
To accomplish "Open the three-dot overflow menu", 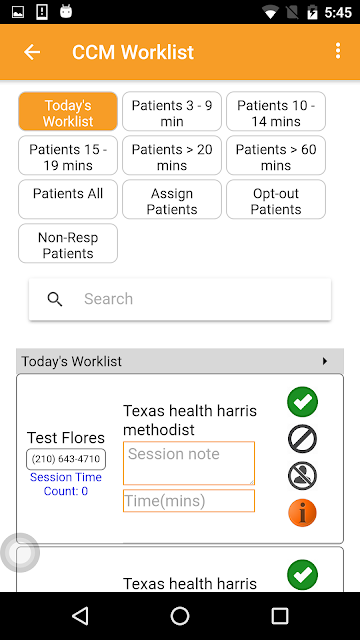I will pyautogui.click(x=338, y=51).
